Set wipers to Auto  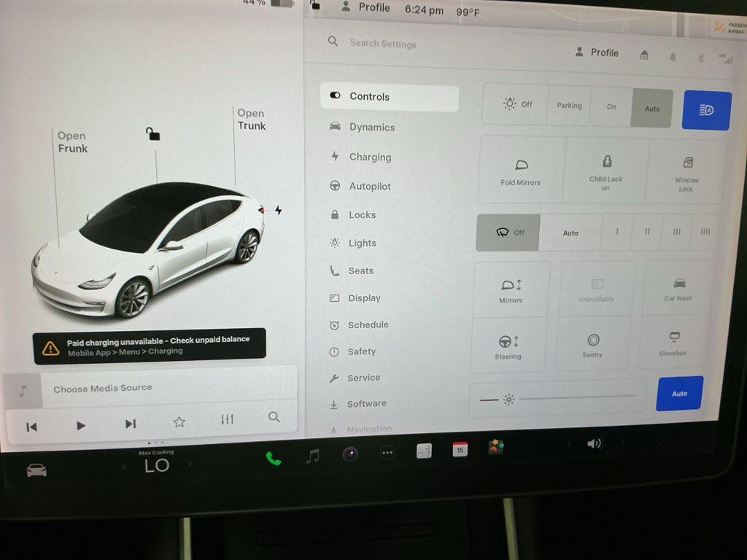(x=570, y=233)
